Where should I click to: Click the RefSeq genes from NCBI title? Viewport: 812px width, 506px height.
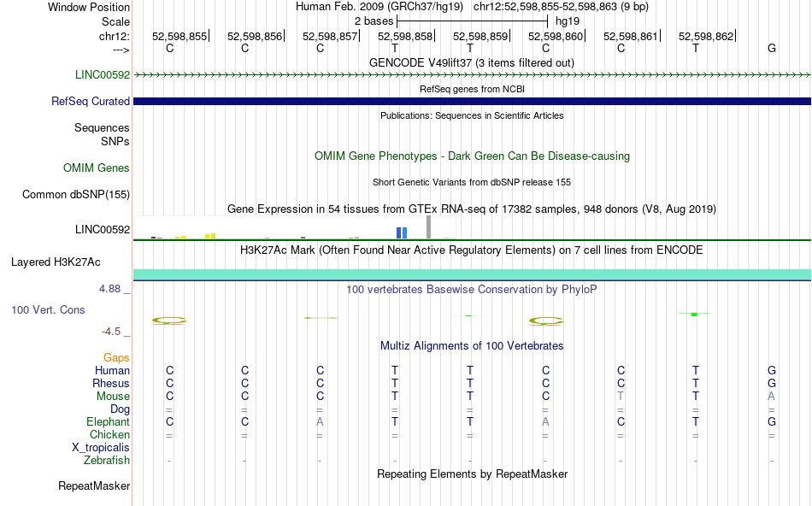tap(473, 89)
